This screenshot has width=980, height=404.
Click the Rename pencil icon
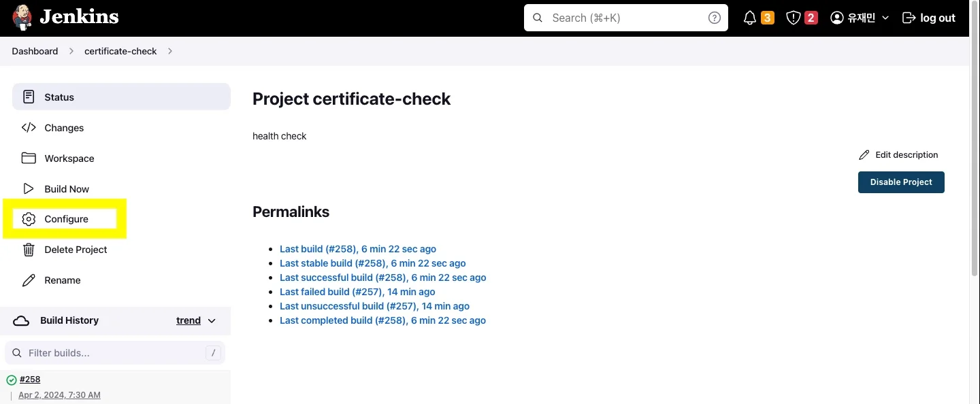click(x=29, y=280)
